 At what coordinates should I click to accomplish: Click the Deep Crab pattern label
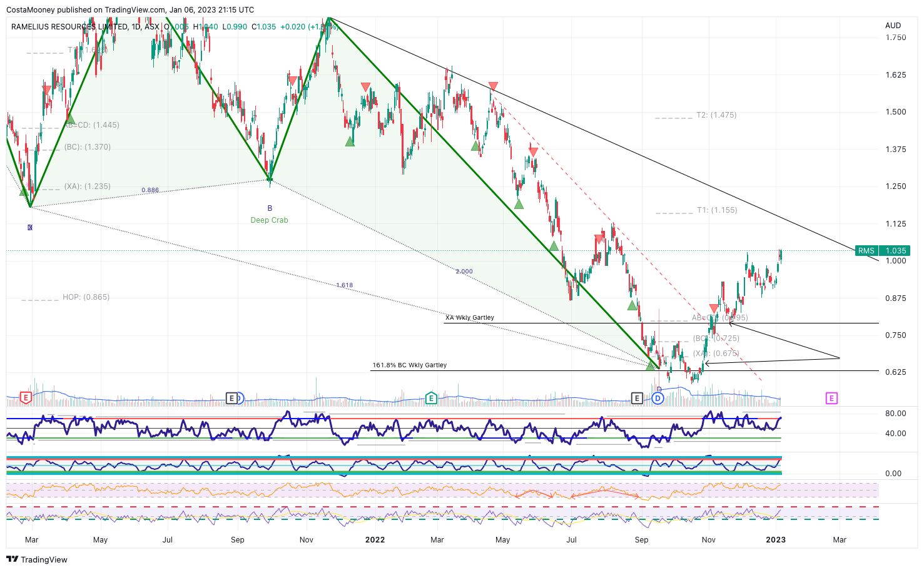(x=269, y=220)
